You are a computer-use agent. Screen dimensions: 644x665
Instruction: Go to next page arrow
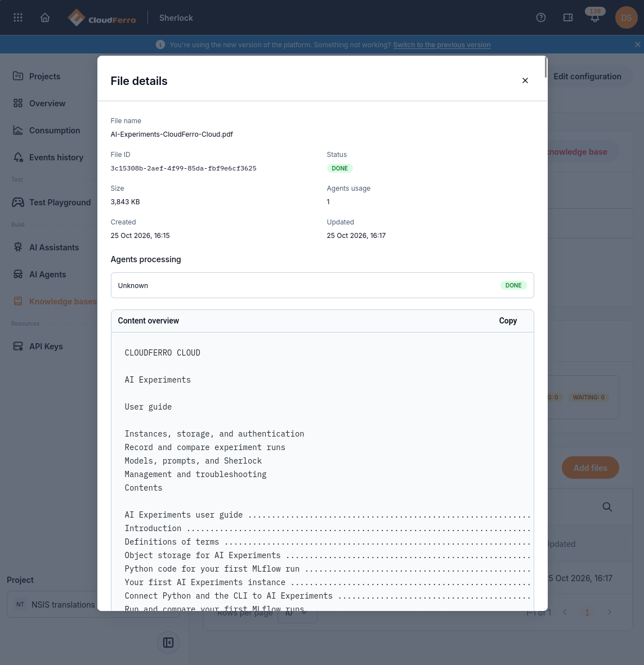[609, 612]
